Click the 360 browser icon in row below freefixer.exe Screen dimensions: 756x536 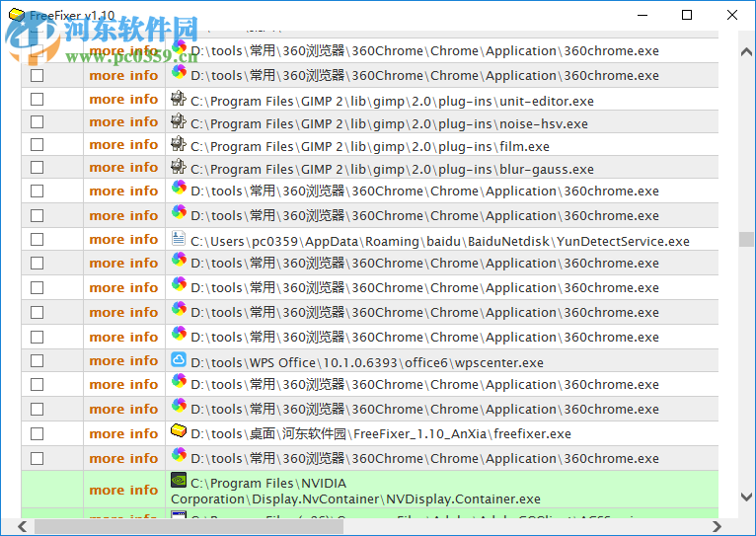click(179, 454)
